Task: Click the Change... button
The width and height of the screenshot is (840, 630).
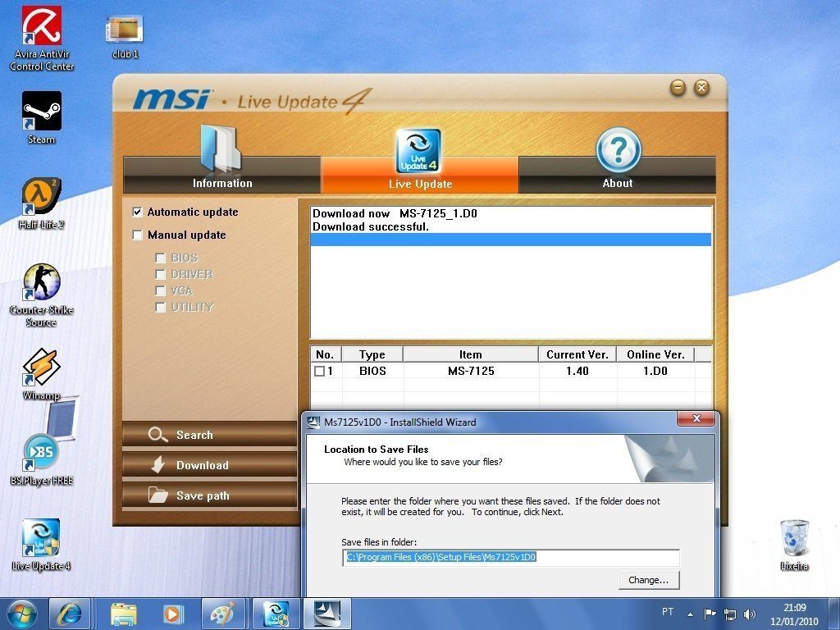Action: 649,580
